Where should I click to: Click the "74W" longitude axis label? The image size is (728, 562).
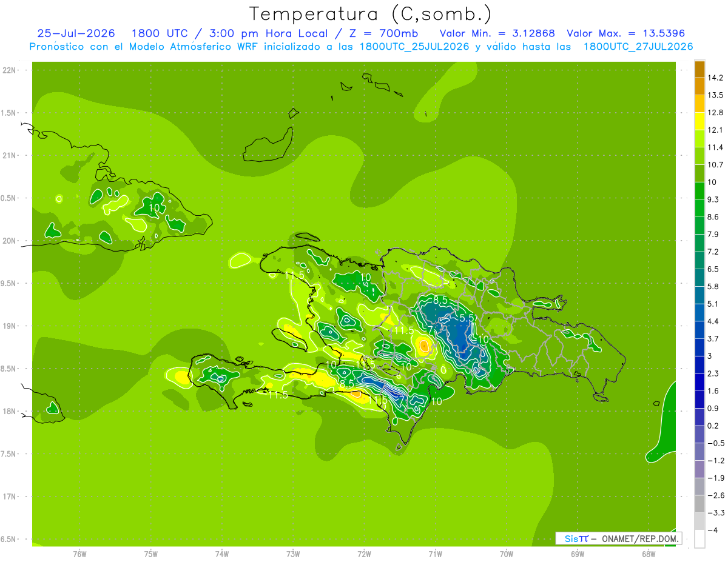click(222, 554)
